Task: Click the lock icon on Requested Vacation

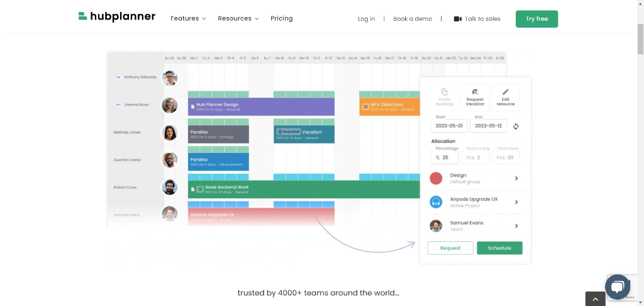Action: (x=280, y=132)
